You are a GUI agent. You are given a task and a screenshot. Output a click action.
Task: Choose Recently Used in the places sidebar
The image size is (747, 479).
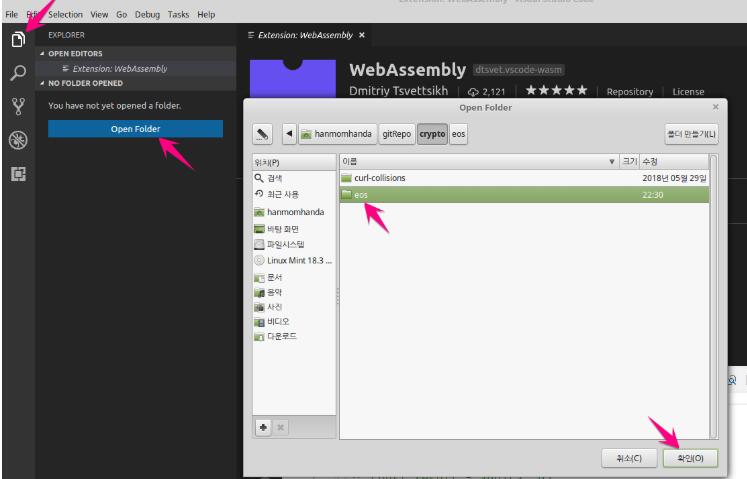(294, 194)
